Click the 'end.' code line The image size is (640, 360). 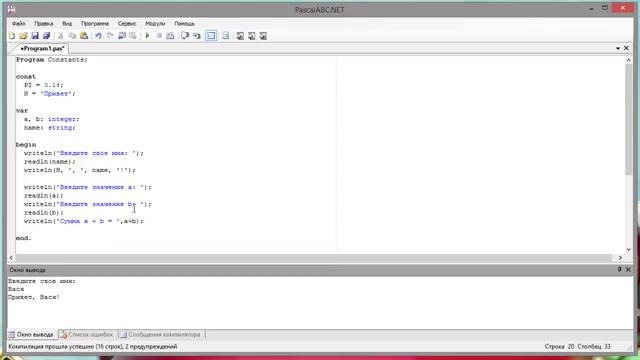coord(24,238)
